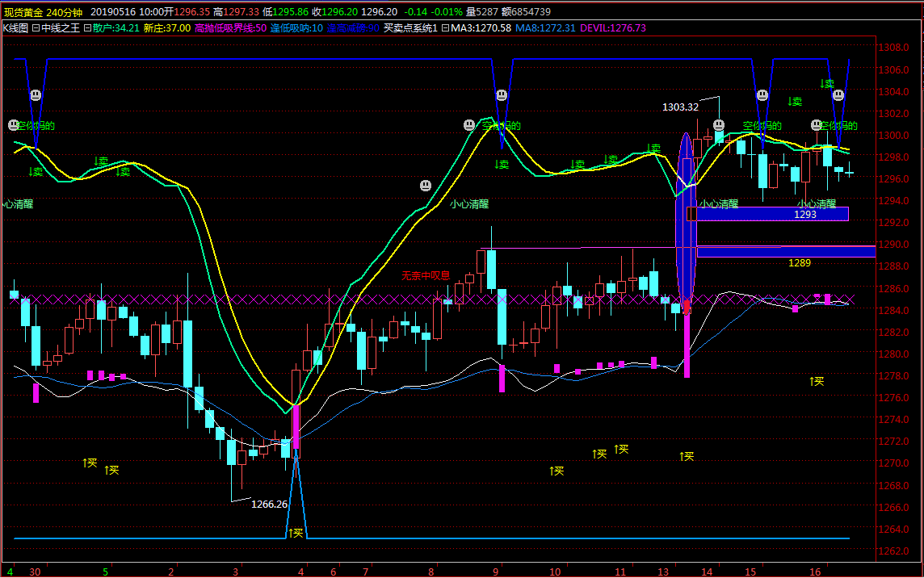Click the 逢高减磅:90 indicator label
The image size is (924, 578).
point(353,27)
